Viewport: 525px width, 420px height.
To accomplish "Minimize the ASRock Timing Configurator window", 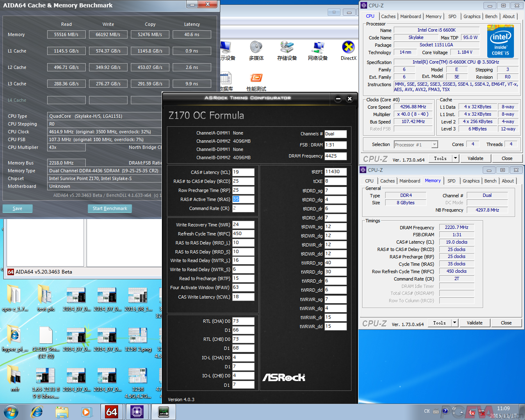I will click(338, 98).
